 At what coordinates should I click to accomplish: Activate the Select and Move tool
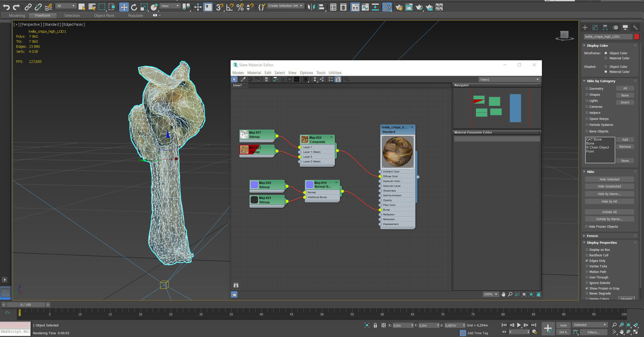(x=124, y=7)
